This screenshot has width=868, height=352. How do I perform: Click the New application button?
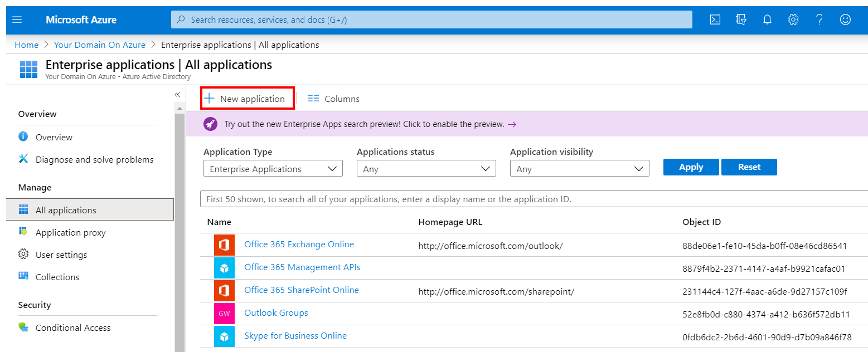[247, 98]
